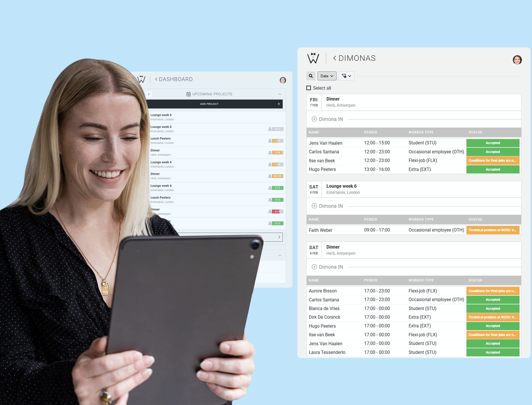Select 'Aurore Bisson' name cell

point(323,291)
